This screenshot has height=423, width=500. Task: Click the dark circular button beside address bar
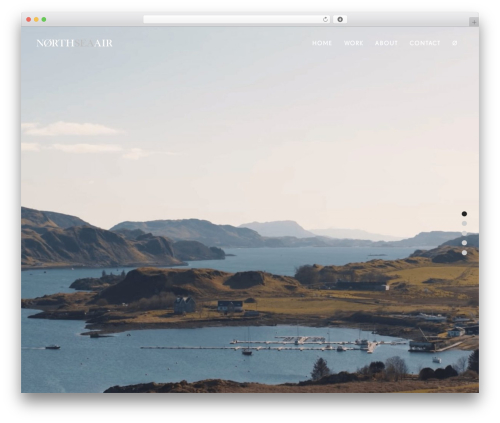coord(340,19)
